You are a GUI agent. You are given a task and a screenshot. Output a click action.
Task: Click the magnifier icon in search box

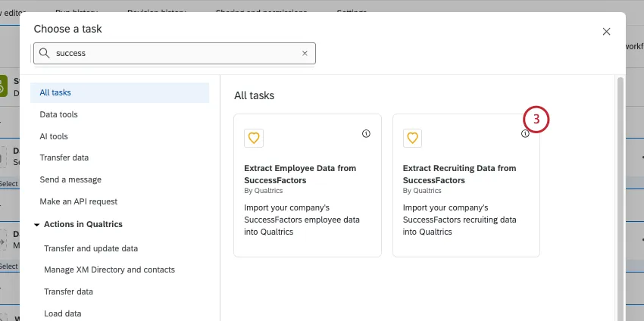tap(45, 54)
